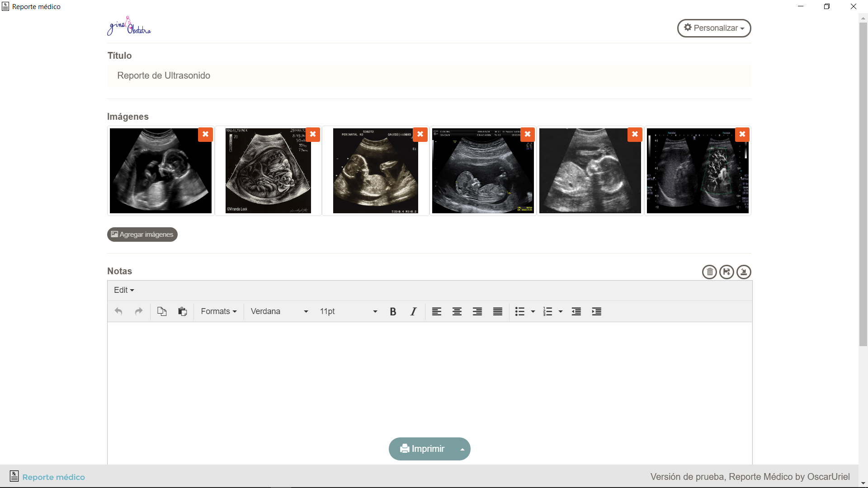
Task: Toggle bold formatting
Action: 393,311
